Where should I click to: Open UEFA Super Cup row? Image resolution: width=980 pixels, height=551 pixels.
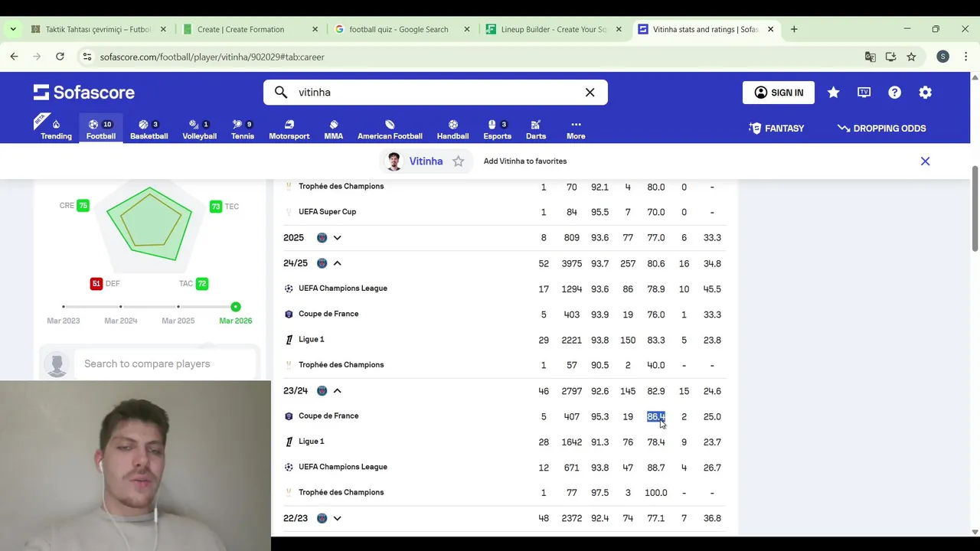point(505,212)
